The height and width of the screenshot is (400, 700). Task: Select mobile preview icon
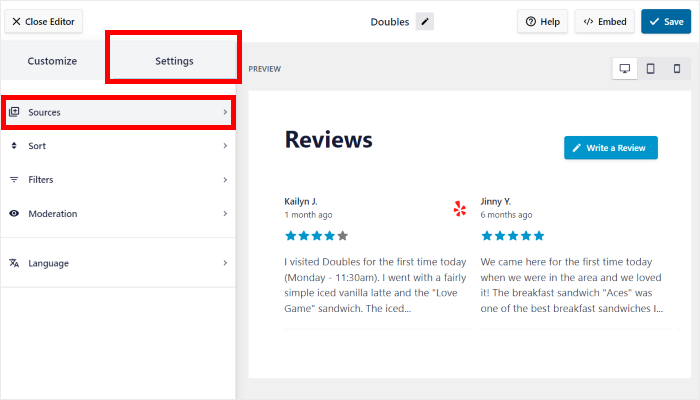pos(677,69)
